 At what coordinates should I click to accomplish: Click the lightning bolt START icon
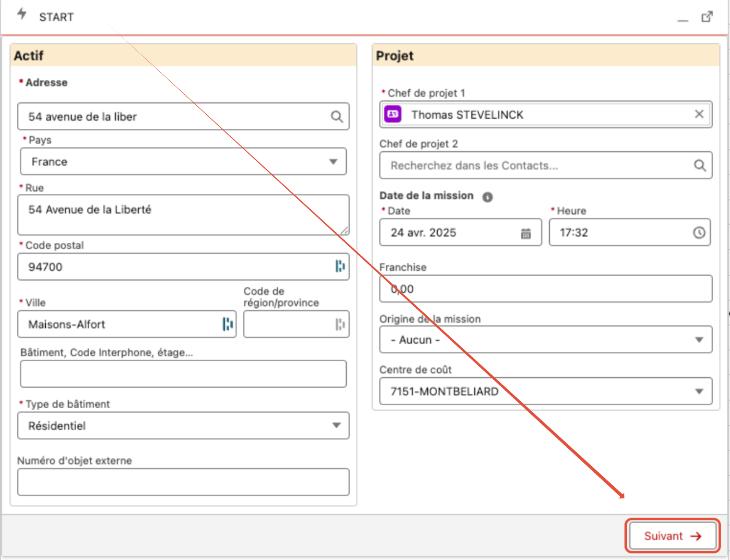pyautogui.click(x=22, y=14)
